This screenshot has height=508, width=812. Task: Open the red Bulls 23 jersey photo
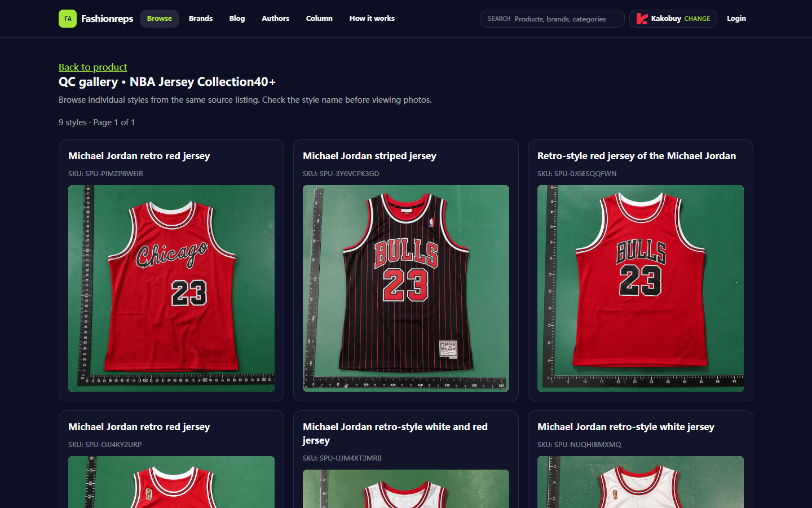pyautogui.click(x=641, y=288)
